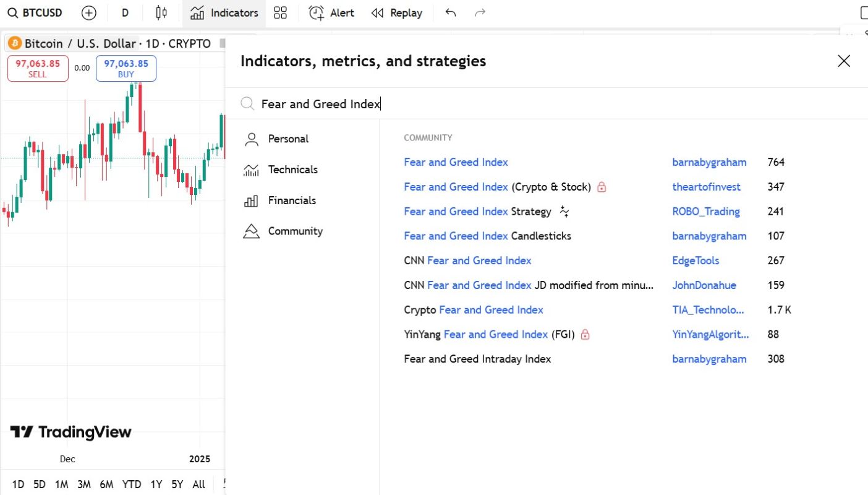Undo the last action arrow
The width and height of the screenshot is (868, 495).
click(x=451, y=12)
